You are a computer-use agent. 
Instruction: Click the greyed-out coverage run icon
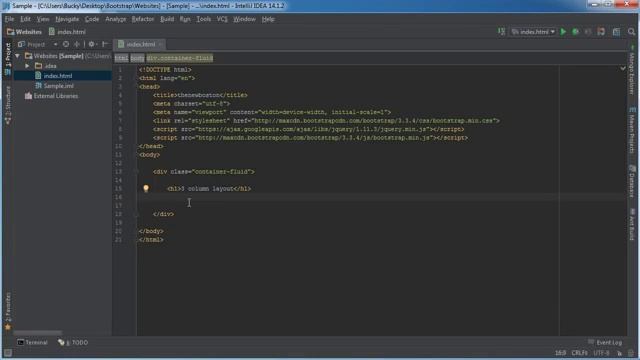pyautogui.click(x=588, y=32)
